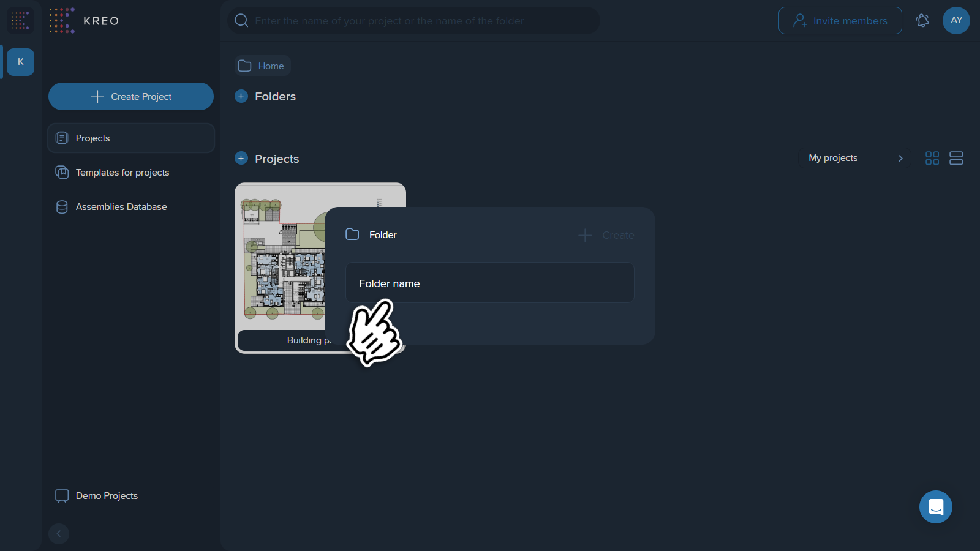980x551 pixels.
Task: Click Invite members button
Action: click(x=840, y=21)
